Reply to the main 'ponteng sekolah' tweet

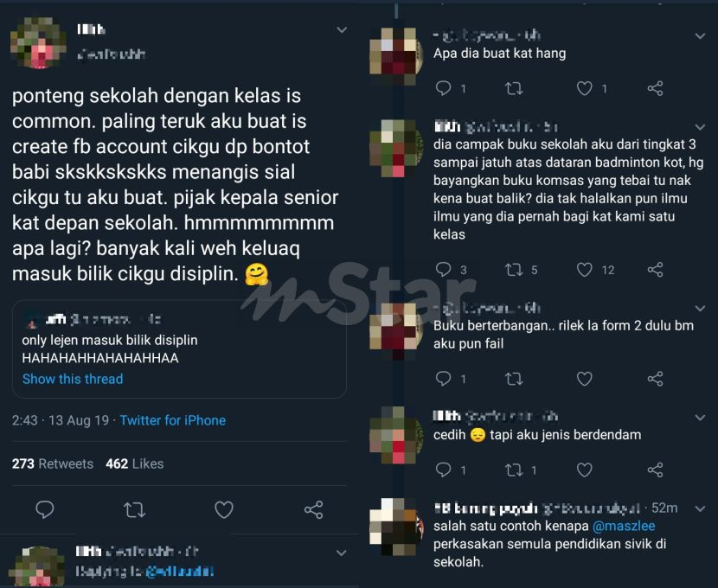44,510
